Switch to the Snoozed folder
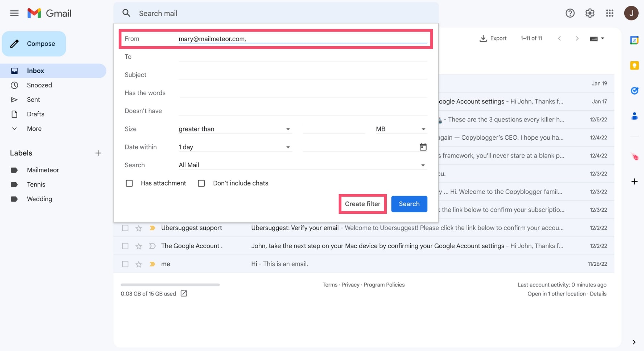Screen dimensions: 644x351 point(39,85)
